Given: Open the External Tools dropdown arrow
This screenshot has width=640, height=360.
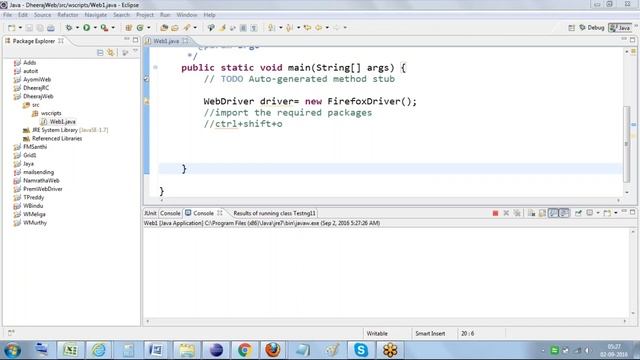Looking at the screenshot, I should (113, 28).
